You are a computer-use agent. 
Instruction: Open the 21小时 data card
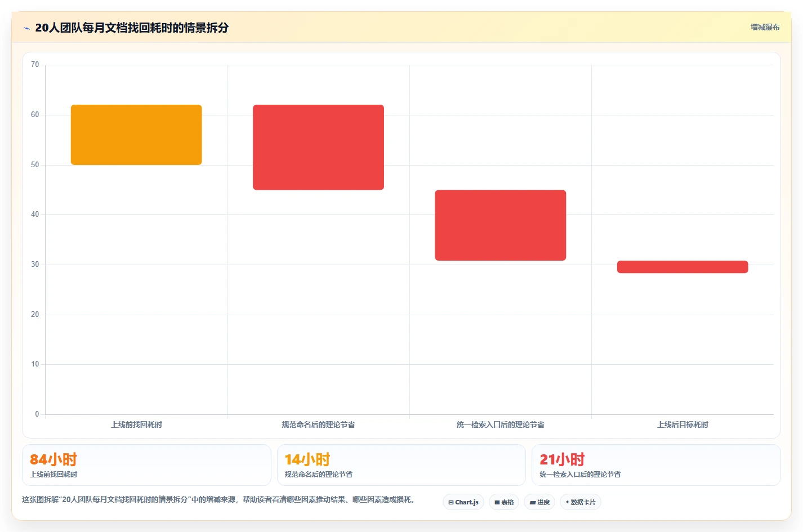(x=656, y=465)
